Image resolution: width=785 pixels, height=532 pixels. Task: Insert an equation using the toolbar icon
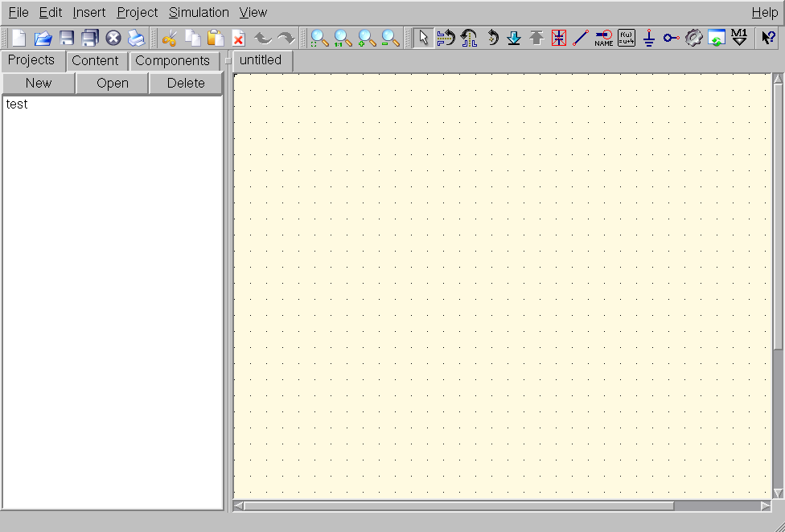pos(627,38)
